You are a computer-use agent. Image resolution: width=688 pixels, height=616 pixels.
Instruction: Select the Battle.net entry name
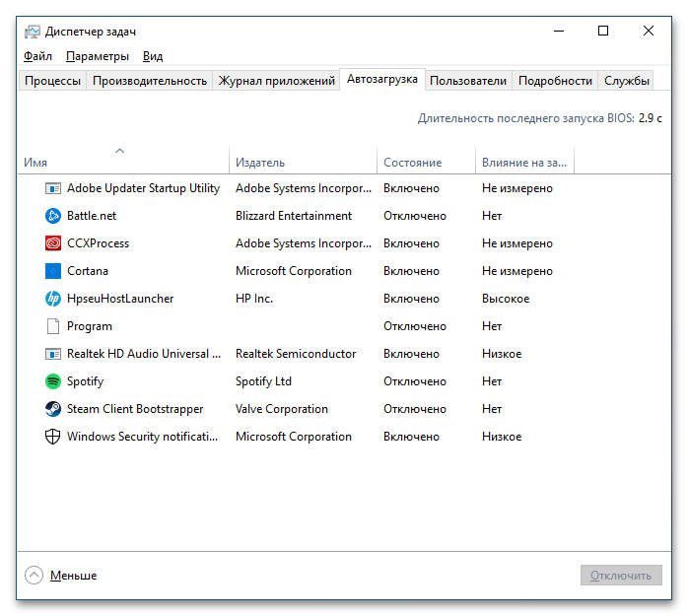92,216
